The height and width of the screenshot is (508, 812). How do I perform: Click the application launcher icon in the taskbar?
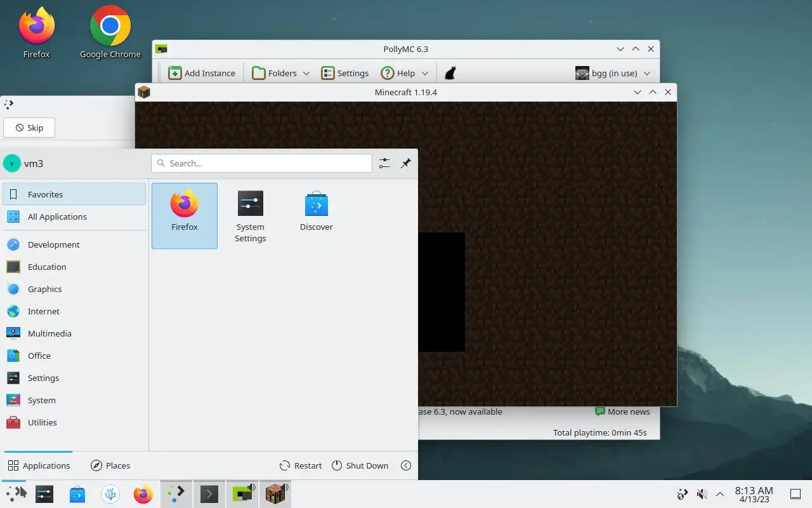point(14,493)
